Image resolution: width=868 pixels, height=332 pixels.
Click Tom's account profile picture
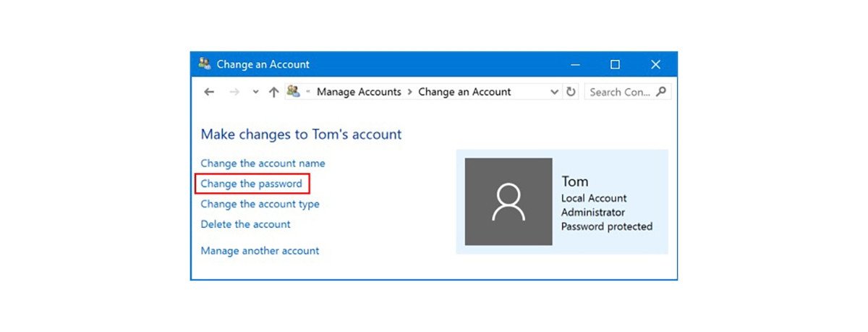point(508,202)
